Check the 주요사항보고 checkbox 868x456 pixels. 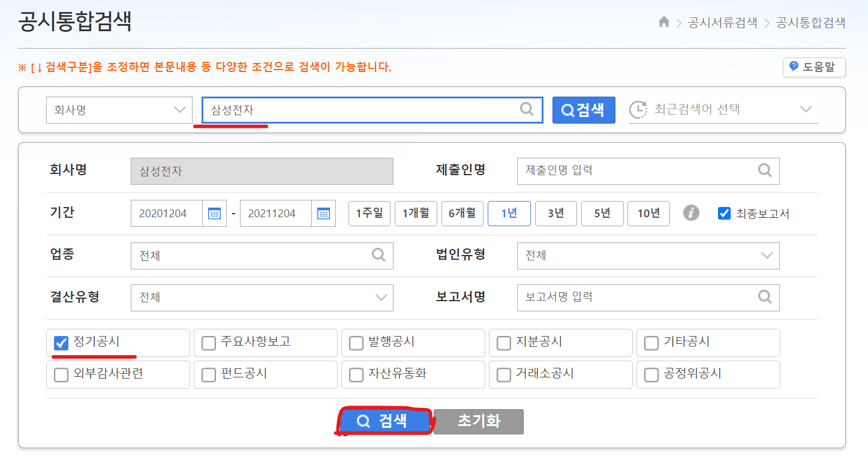tap(208, 343)
